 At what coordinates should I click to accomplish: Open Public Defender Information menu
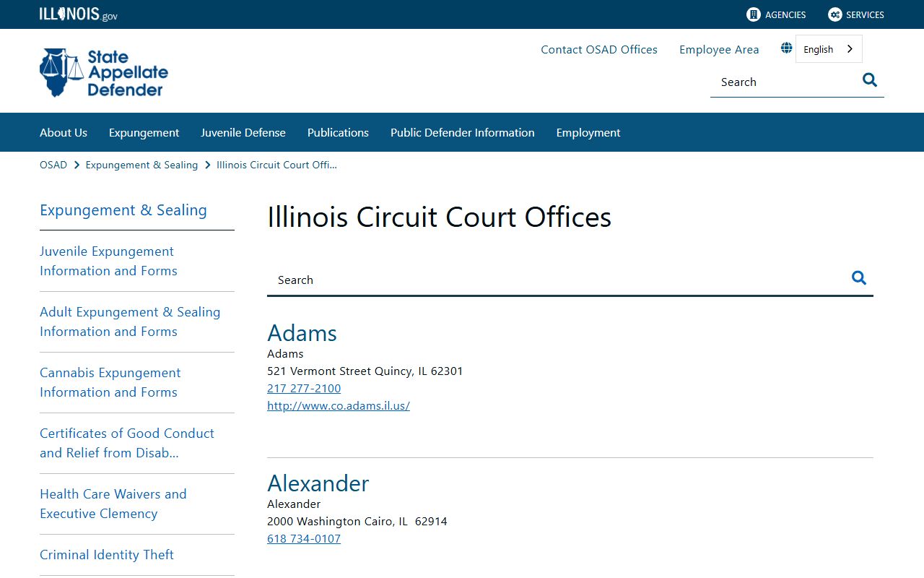point(463,132)
